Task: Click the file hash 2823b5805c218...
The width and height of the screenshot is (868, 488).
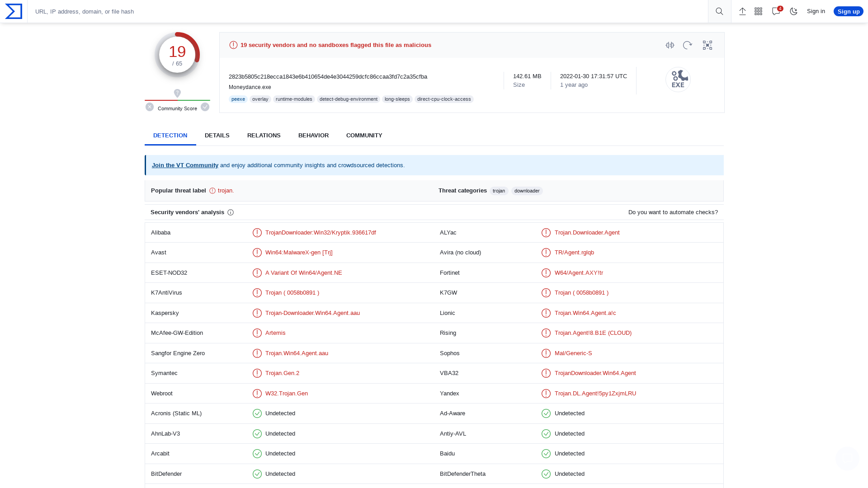Action: pos(328,77)
